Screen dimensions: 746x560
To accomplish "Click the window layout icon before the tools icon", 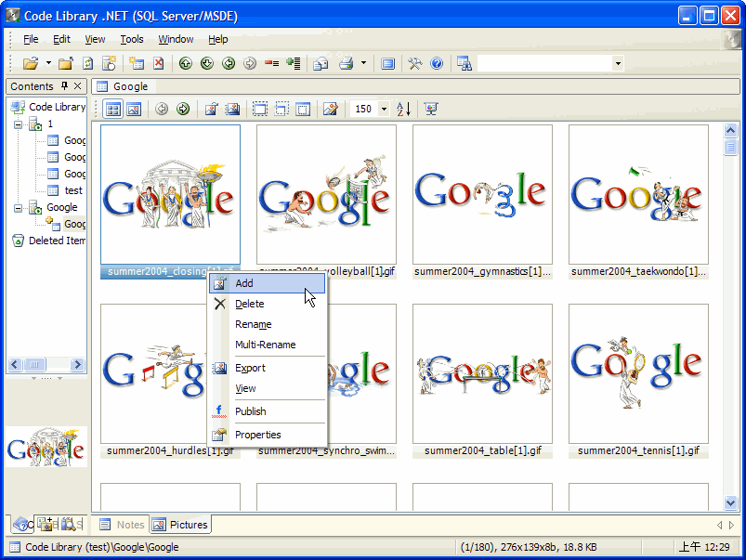I will [387, 63].
